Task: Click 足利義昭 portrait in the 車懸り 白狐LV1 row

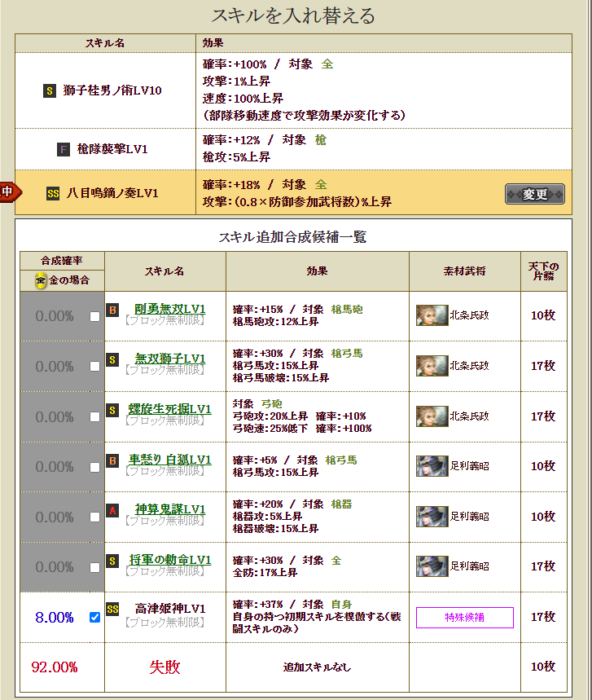Action: tap(432, 466)
